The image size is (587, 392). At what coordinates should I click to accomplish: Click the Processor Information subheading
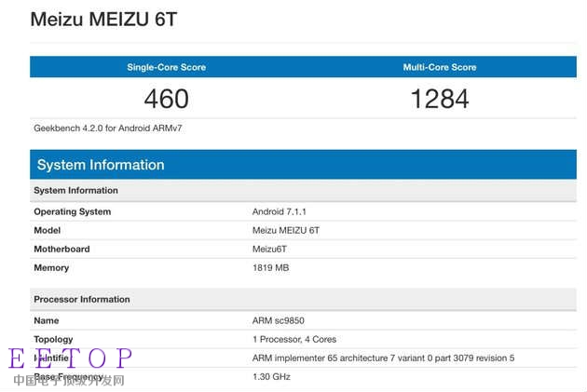[82, 299]
